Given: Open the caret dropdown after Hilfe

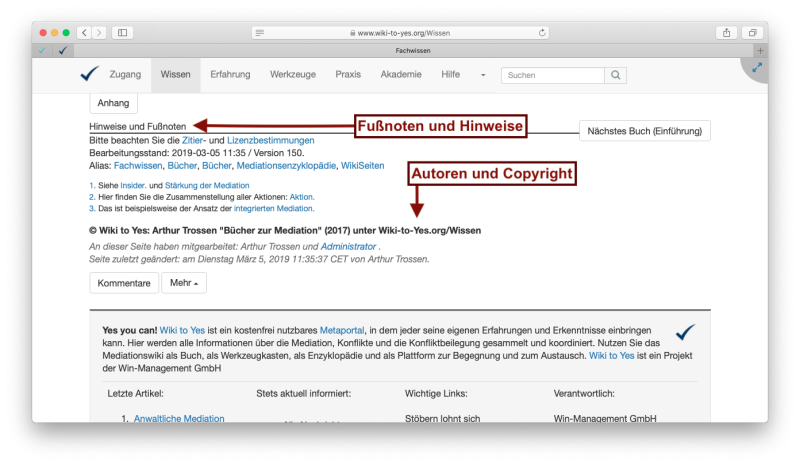Looking at the screenshot, I should 483,75.
